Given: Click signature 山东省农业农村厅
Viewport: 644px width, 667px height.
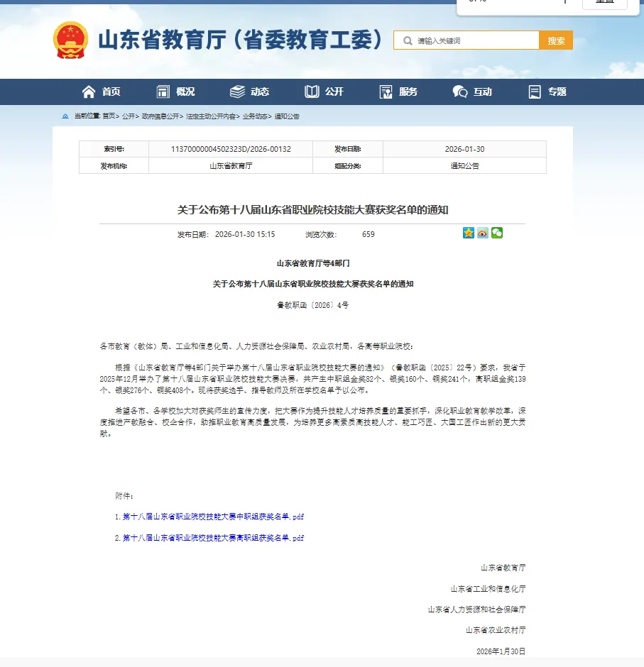Looking at the screenshot, I should pyautogui.click(x=496, y=630).
